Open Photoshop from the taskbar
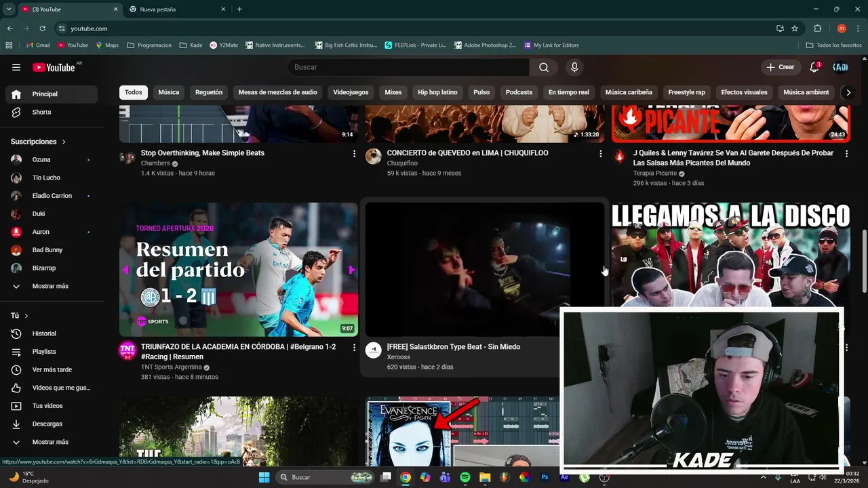Viewport: 868px width, 488px height. coord(545,477)
